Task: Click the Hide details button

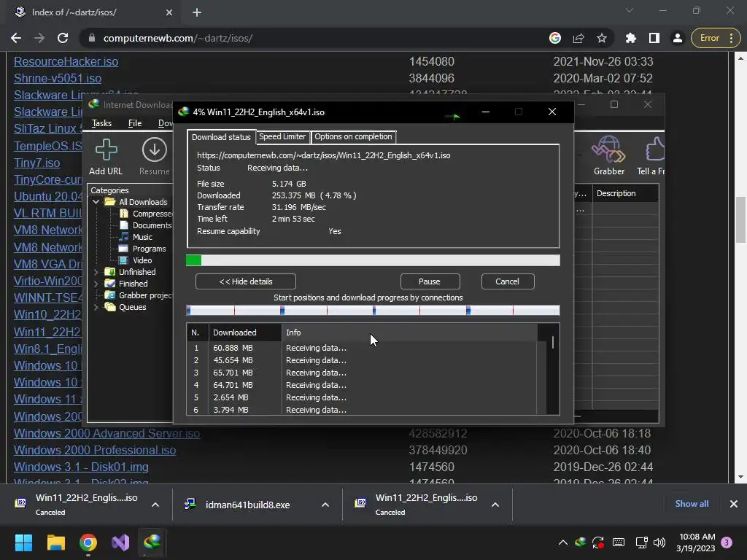Action: [246, 281]
